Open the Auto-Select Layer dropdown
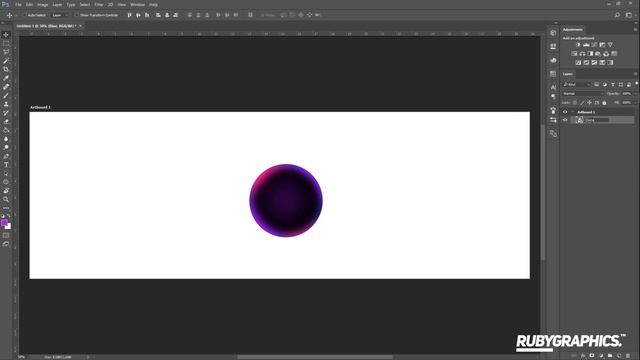The height and width of the screenshot is (360, 640). click(x=60, y=15)
